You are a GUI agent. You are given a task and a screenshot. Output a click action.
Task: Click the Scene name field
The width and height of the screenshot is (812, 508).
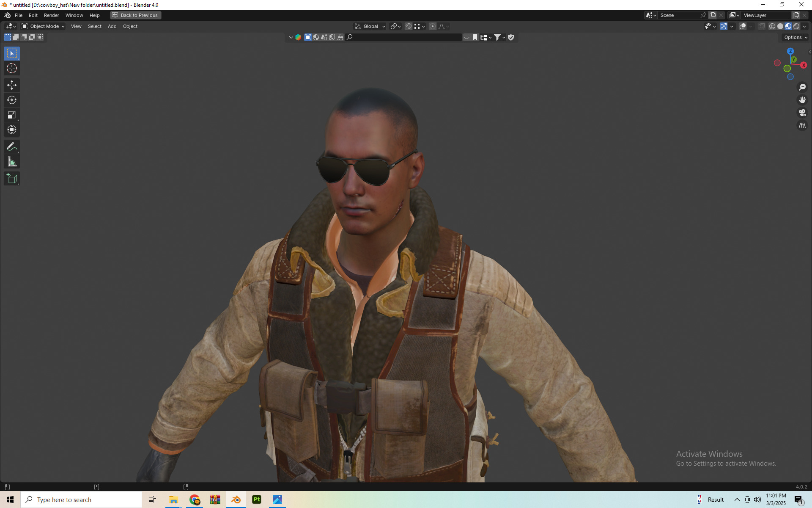679,15
